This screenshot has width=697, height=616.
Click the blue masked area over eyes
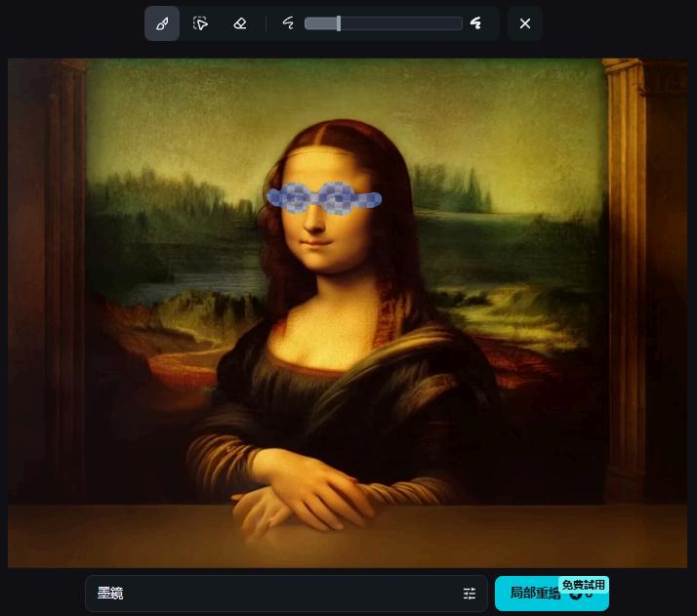click(324, 198)
